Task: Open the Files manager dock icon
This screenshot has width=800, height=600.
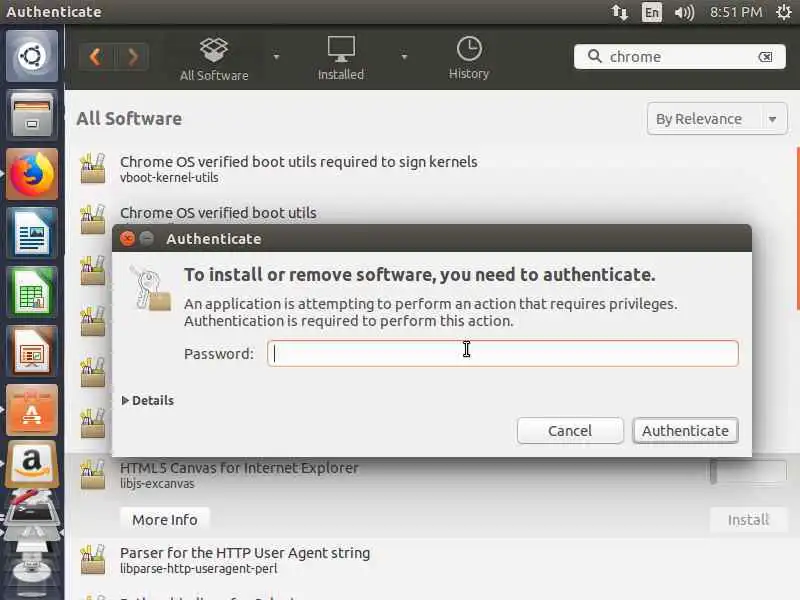Action: (x=32, y=115)
